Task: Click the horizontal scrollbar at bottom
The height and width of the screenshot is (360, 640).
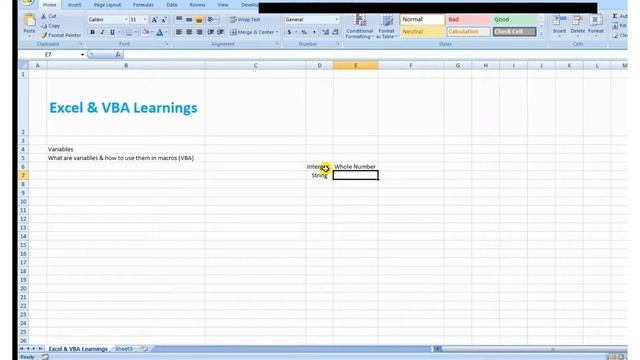Action: 534,349
